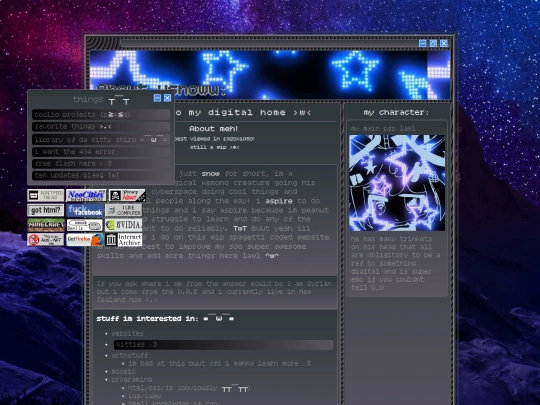Maximize the main About window

tap(433, 43)
